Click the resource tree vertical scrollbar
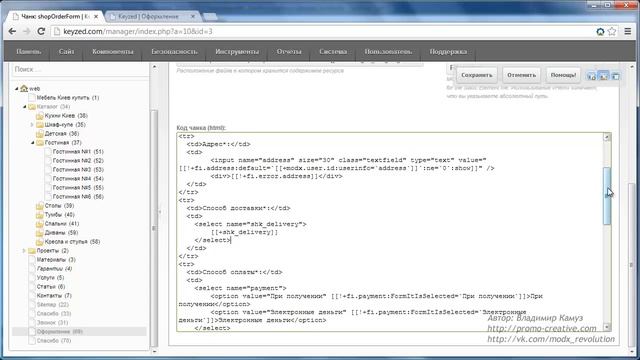Screen dimensions: 640x360 [154, 229]
